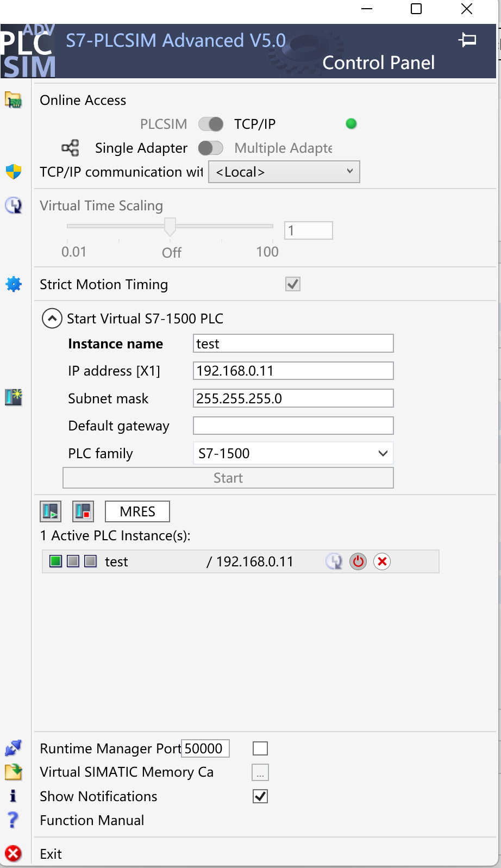This screenshot has width=501, height=868.
Task: Power off the test PLC instance
Action: [x=358, y=561]
